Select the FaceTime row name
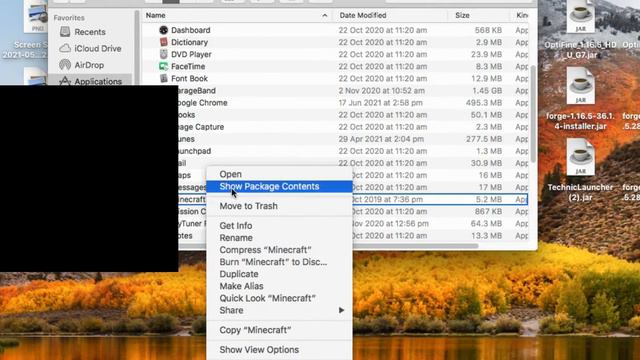This screenshot has width=640, height=360. tap(188, 66)
